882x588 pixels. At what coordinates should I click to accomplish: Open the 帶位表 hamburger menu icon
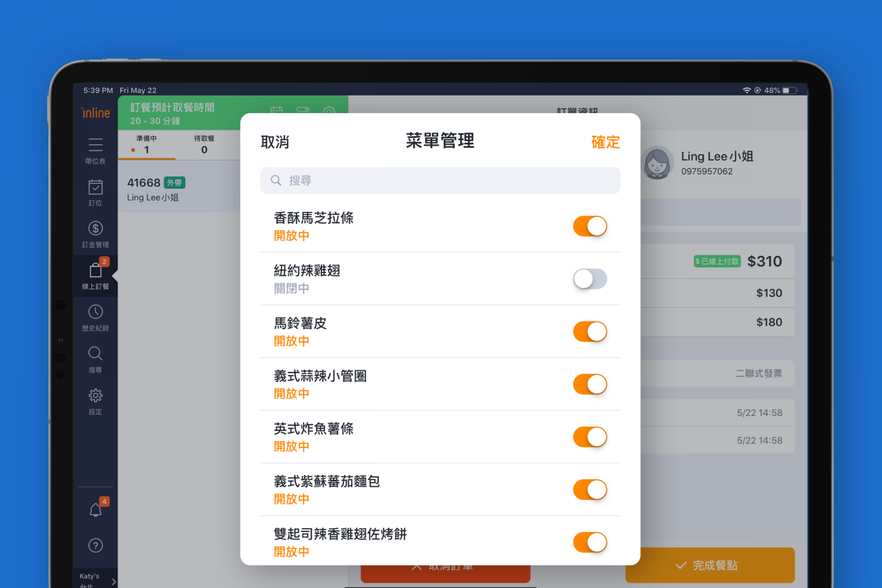pyautogui.click(x=95, y=145)
